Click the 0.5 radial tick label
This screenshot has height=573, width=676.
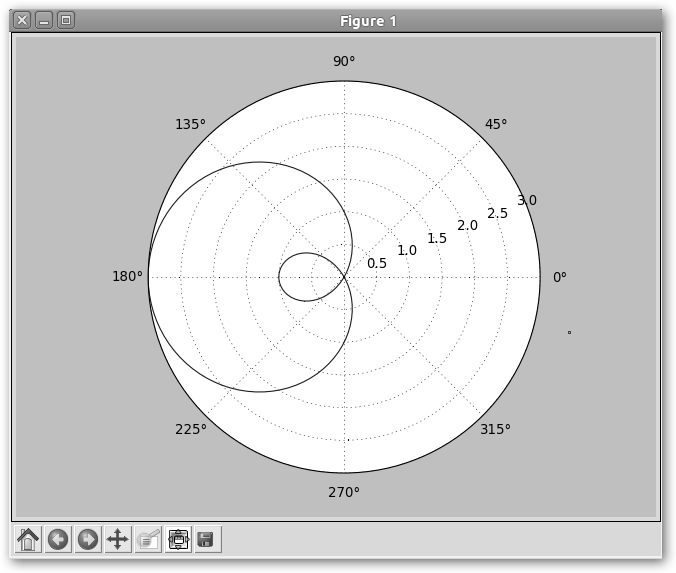tap(377, 263)
